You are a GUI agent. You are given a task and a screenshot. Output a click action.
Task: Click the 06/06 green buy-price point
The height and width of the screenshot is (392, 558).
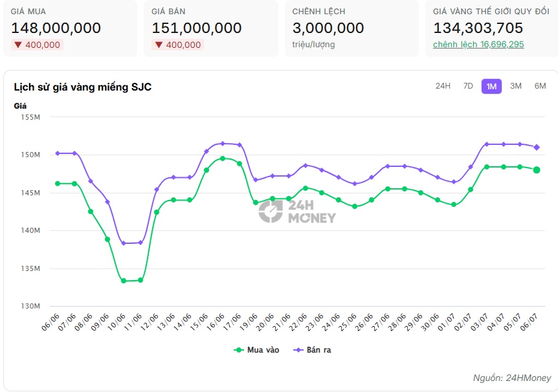coord(58,184)
